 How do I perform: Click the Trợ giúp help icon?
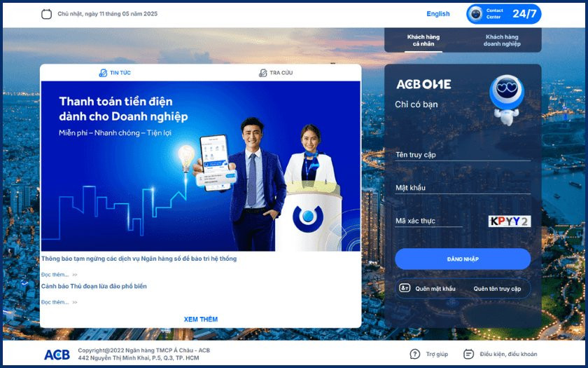click(415, 354)
